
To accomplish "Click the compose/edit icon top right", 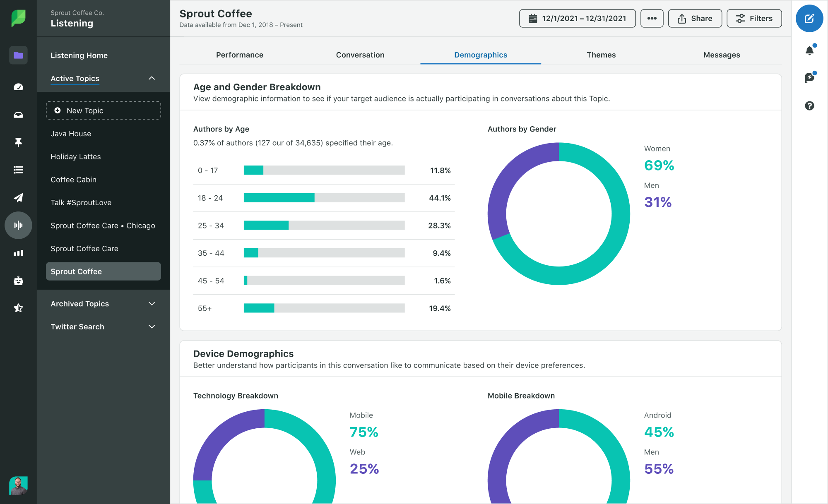I will [810, 18].
